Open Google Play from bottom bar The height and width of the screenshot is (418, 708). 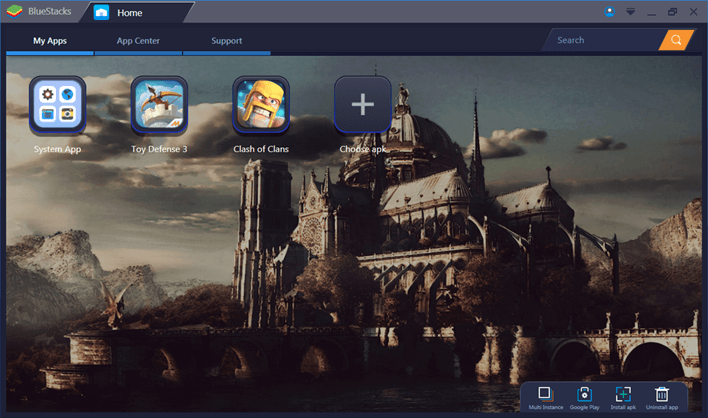tap(584, 394)
